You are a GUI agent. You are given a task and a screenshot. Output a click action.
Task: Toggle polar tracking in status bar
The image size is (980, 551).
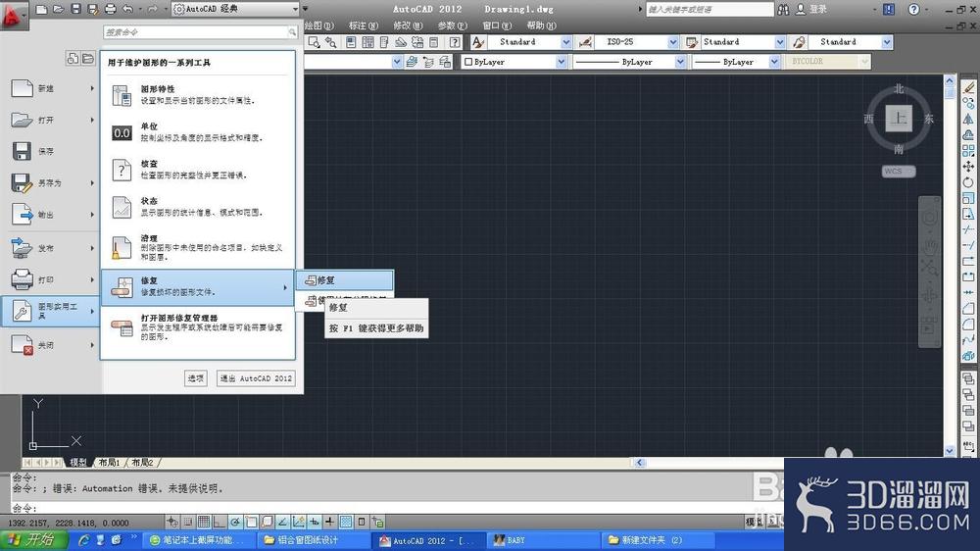pos(235,522)
